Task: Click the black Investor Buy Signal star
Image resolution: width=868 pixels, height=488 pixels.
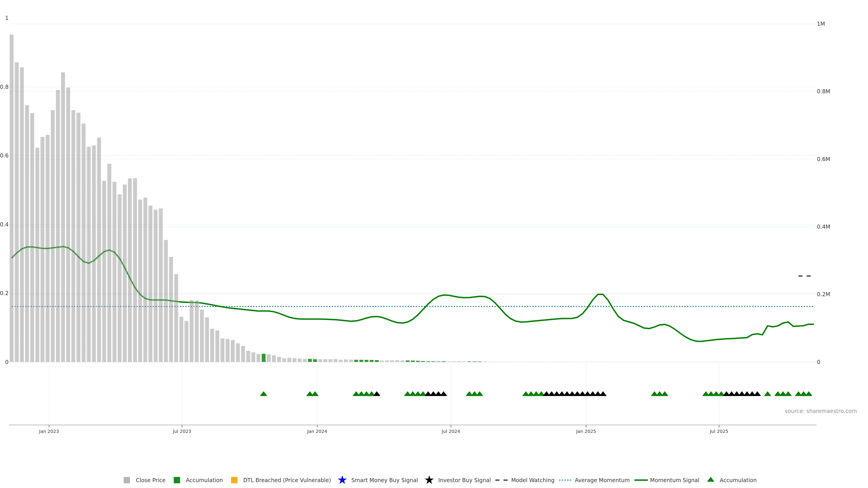Action: point(429,480)
